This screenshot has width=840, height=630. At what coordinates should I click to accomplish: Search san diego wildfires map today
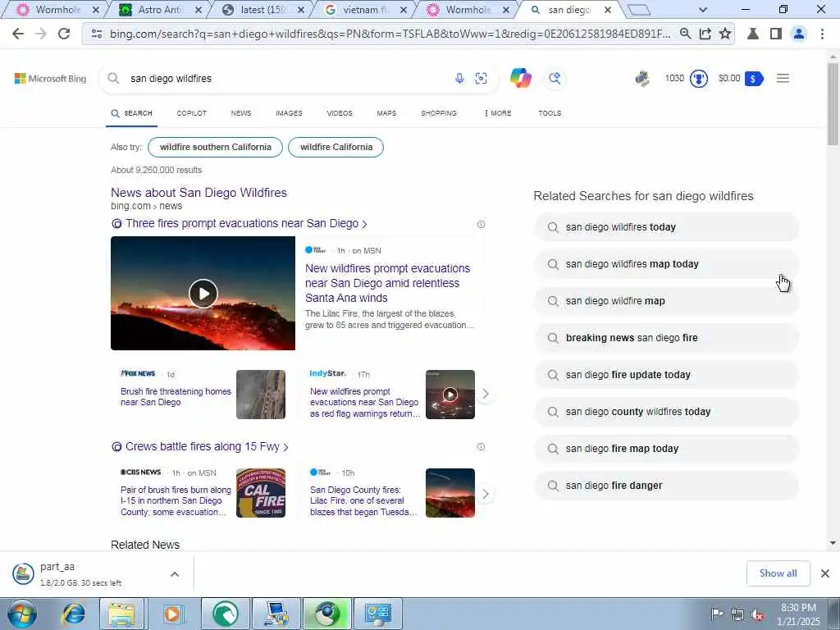666,264
